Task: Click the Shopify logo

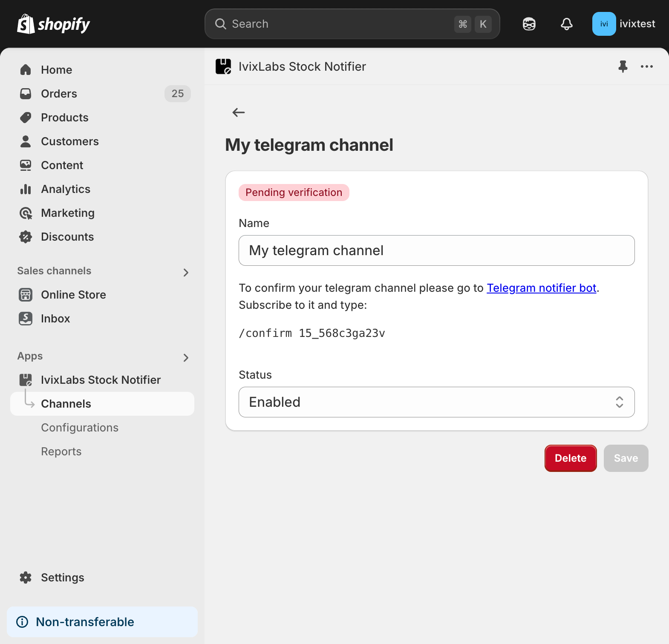Action: tap(54, 24)
